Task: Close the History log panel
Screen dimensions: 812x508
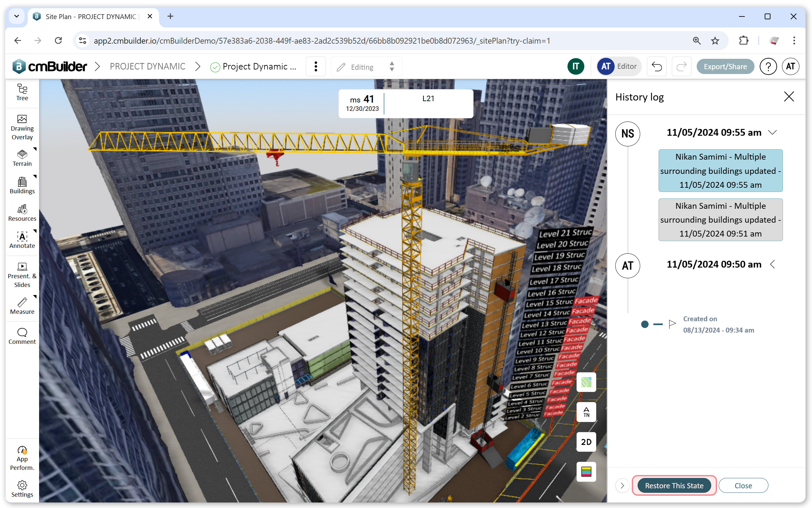Action: point(788,97)
